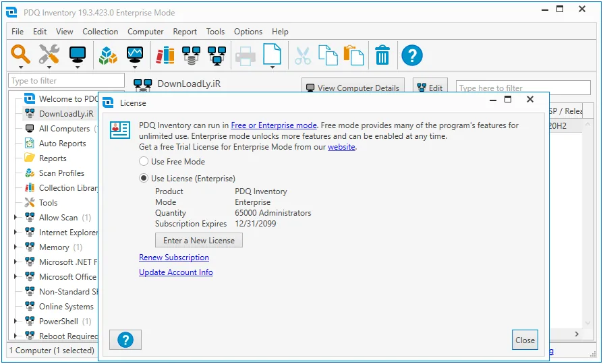
Task: Open dropdown arrow under new page icon
Action: click(x=272, y=67)
